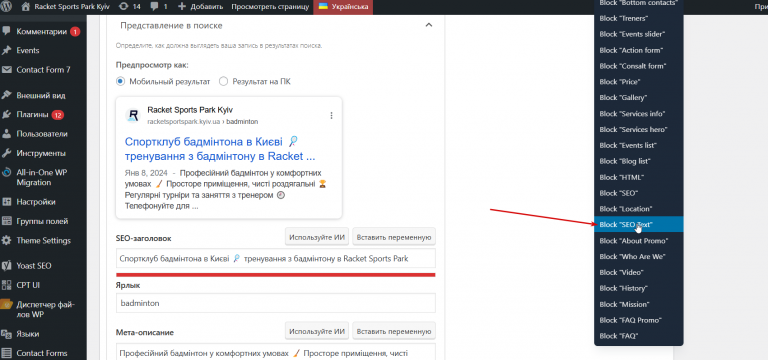
Task: Choose Block "SEO Text" from the list
Action: click(639, 224)
